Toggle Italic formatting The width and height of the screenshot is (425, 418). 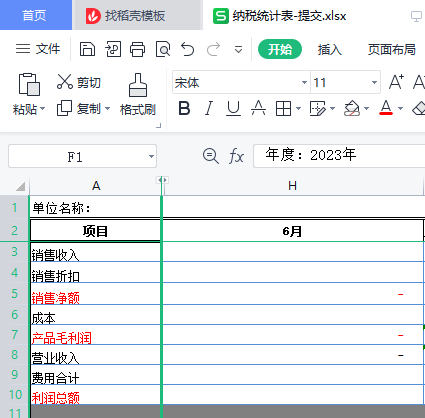click(209, 108)
